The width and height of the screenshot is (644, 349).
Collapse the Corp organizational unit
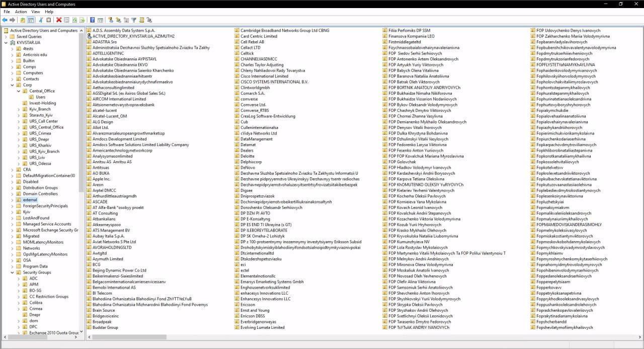(12, 85)
